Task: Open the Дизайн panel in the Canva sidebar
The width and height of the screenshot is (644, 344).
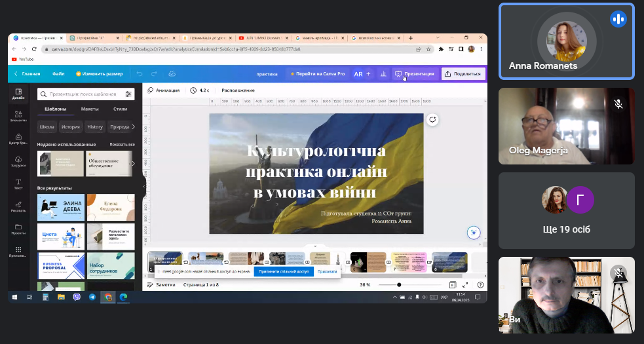Action: pos(18,94)
